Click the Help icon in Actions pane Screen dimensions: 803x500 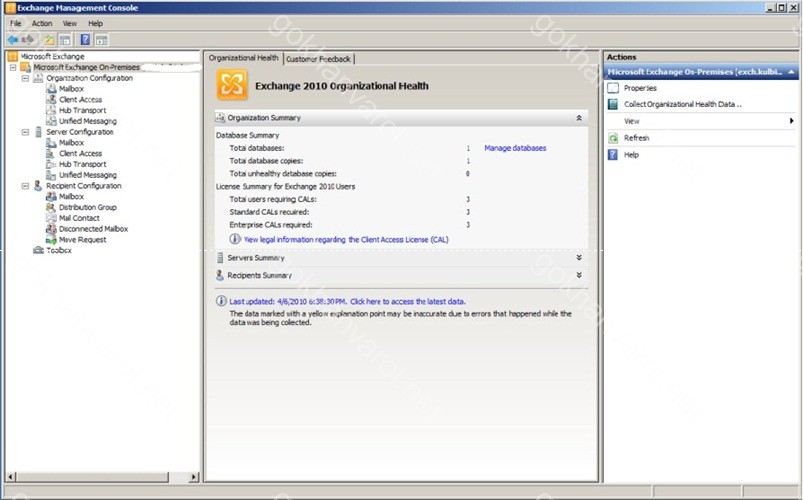click(613, 154)
